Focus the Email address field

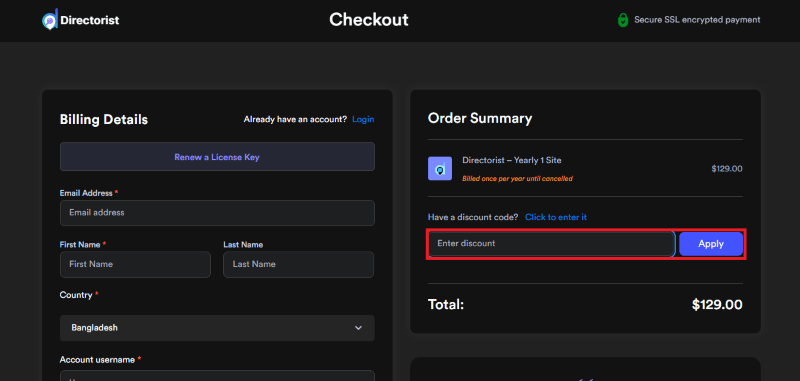point(217,213)
